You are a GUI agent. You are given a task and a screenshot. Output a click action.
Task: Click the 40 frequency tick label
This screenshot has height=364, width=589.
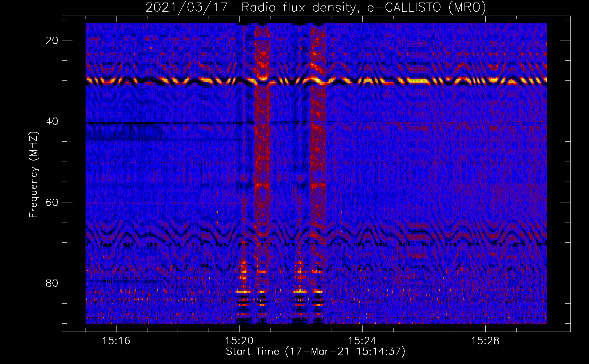(x=52, y=121)
